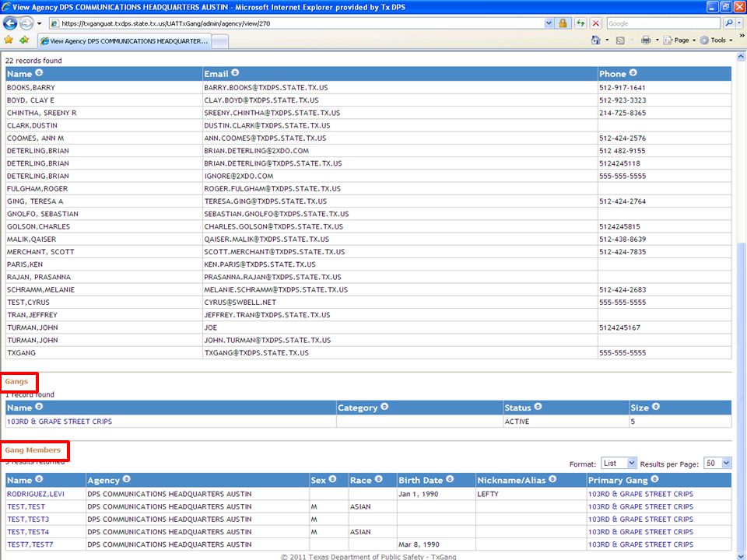Select the CYRUS@SWBELL.NET email cell
Image resolution: width=747 pixels, height=560 pixels.
pos(400,303)
